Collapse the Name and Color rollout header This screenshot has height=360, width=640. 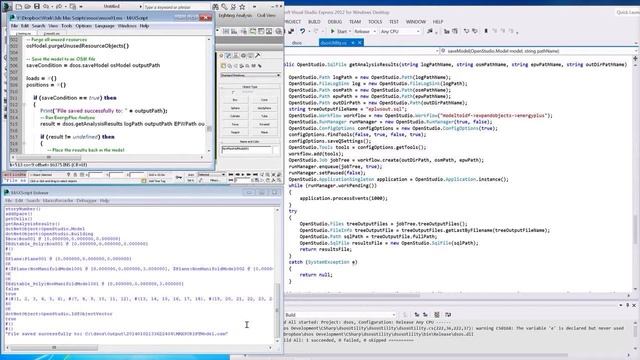click(x=250, y=142)
